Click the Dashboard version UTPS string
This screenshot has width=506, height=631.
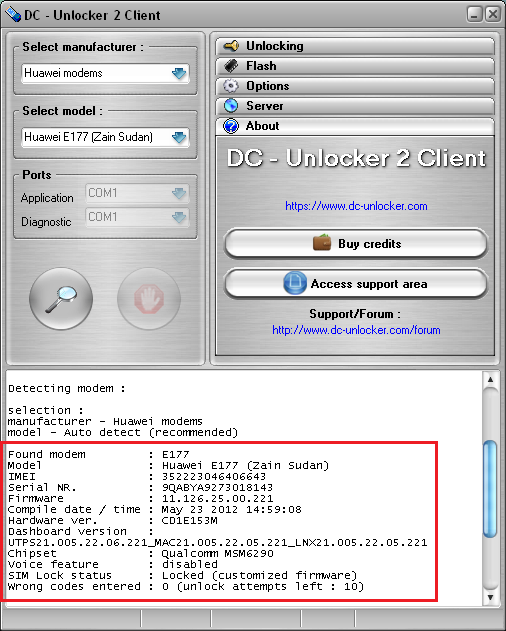click(x=217, y=542)
